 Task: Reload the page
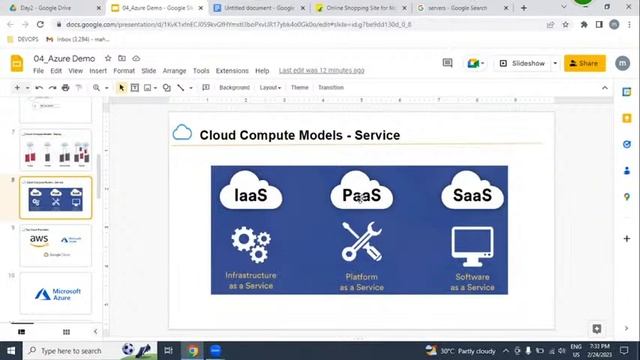click(40, 24)
